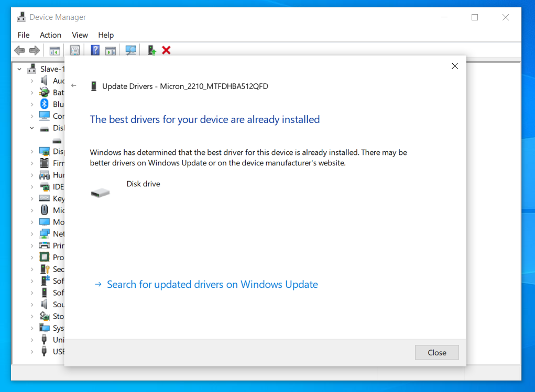Expand the Audio category chevron
The image size is (535, 392).
coord(32,81)
